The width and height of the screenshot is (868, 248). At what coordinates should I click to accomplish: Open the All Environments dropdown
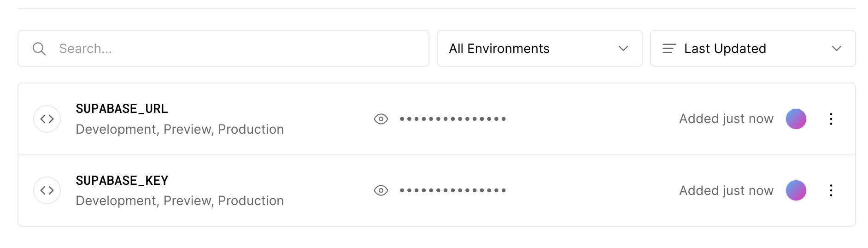coord(539,49)
